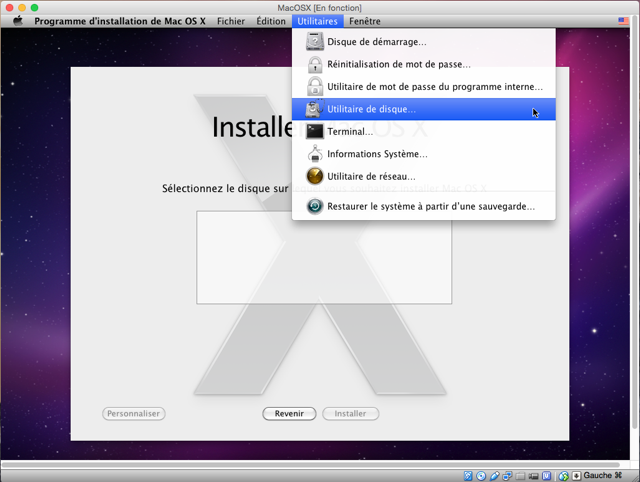Click the VirtualBox shared folders status icon

tap(520, 476)
